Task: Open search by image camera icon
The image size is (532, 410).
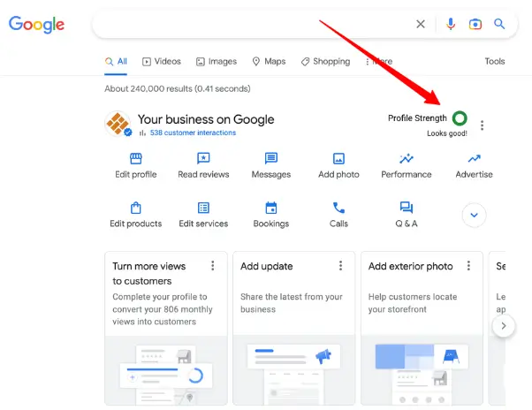Action: point(475,24)
